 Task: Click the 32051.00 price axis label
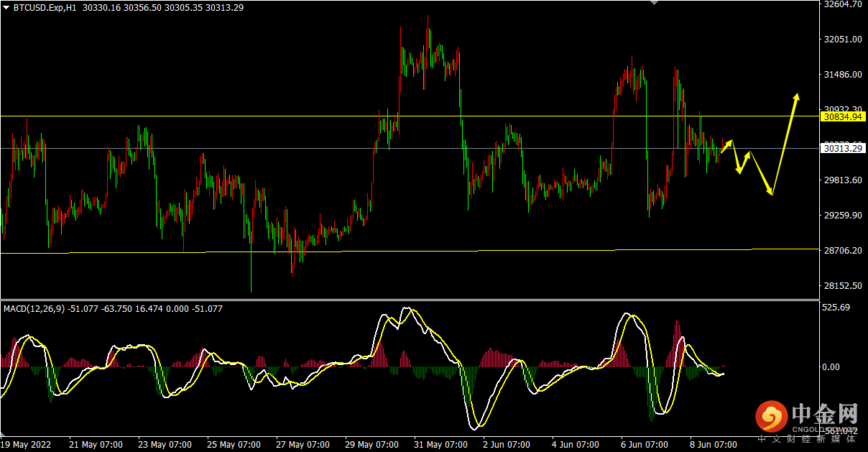[x=843, y=40]
